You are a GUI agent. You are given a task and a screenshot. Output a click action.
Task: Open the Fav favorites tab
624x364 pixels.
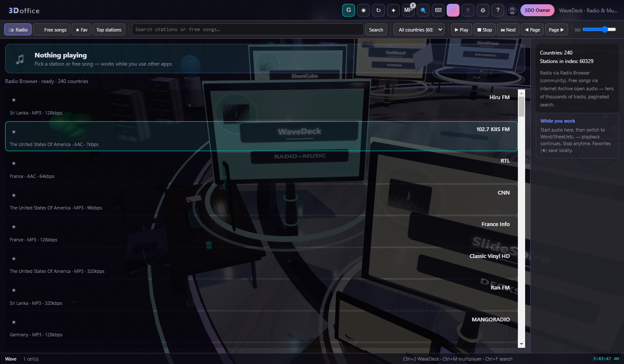pos(81,29)
